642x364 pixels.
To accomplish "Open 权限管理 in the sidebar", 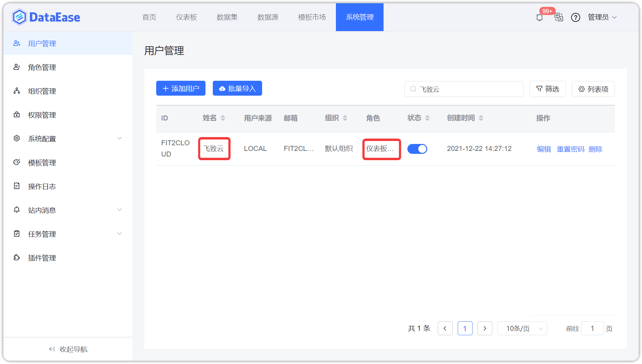I will (68, 115).
